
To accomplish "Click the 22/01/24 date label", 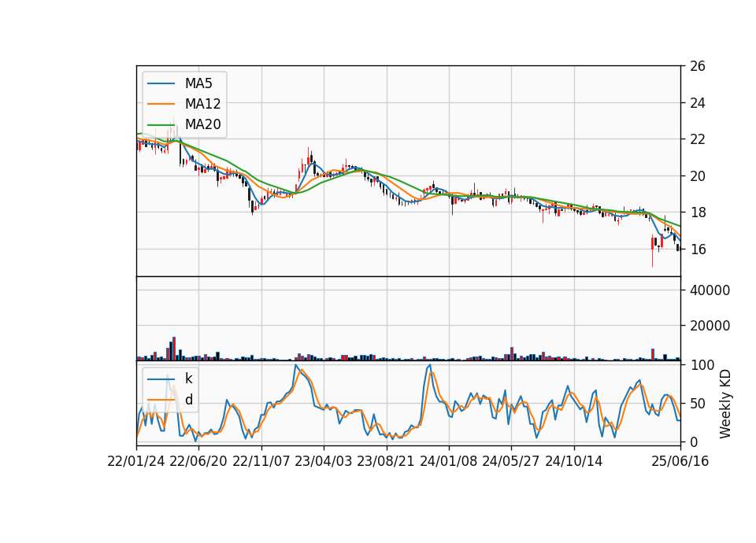I will tap(136, 461).
